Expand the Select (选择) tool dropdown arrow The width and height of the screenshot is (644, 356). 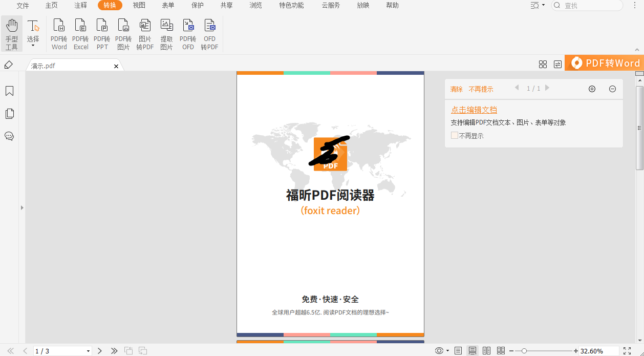click(x=33, y=46)
